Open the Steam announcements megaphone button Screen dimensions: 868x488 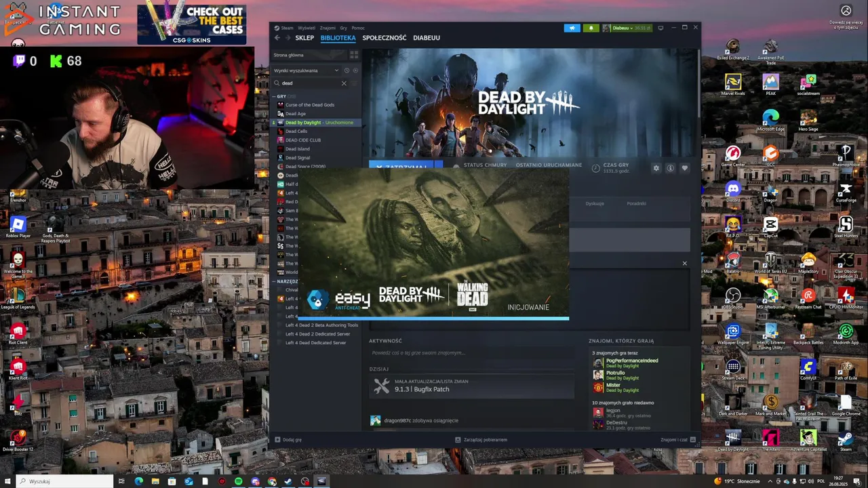pyautogui.click(x=572, y=28)
